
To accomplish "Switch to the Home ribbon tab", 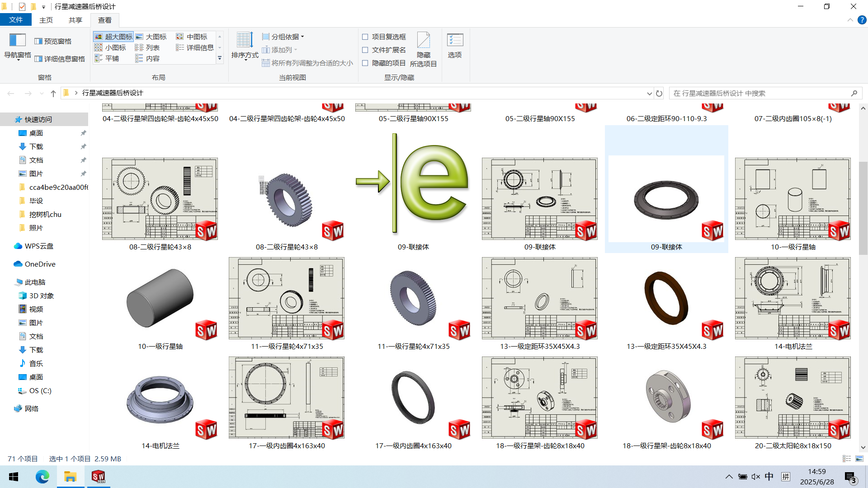I will pos(46,20).
